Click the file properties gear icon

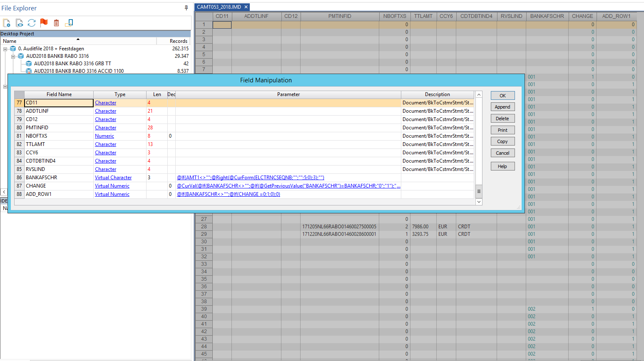click(7, 23)
